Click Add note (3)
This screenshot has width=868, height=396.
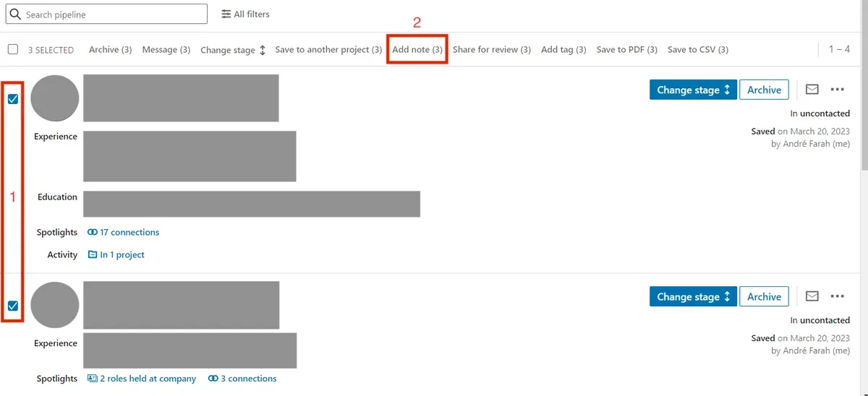tap(417, 49)
